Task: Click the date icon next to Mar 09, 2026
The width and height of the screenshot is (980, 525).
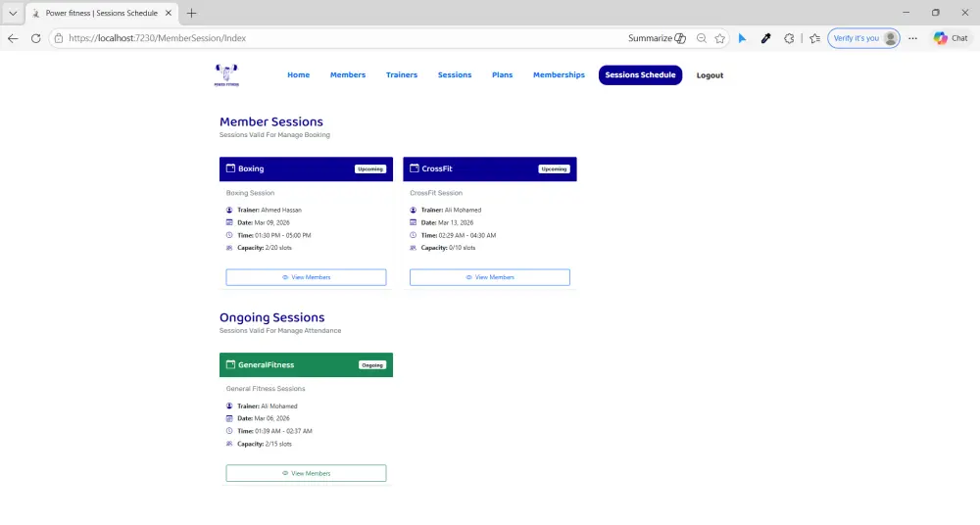Action: (229, 222)
